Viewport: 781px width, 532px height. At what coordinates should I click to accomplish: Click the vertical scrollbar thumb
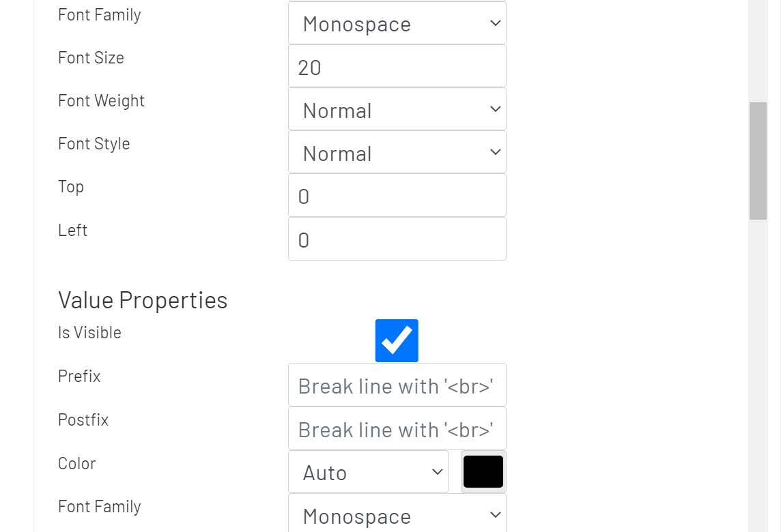[758, 161]
